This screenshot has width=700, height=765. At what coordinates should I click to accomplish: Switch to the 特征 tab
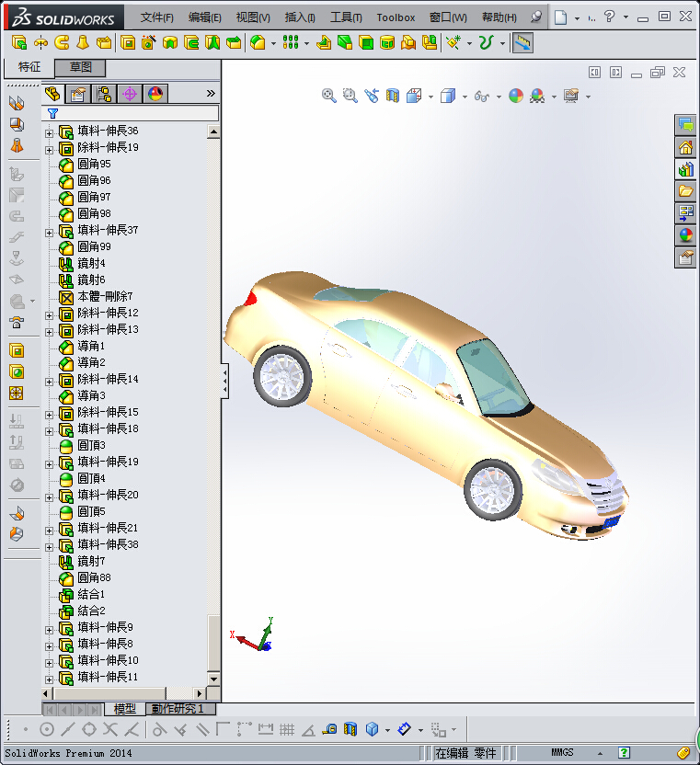click(29, 67)
